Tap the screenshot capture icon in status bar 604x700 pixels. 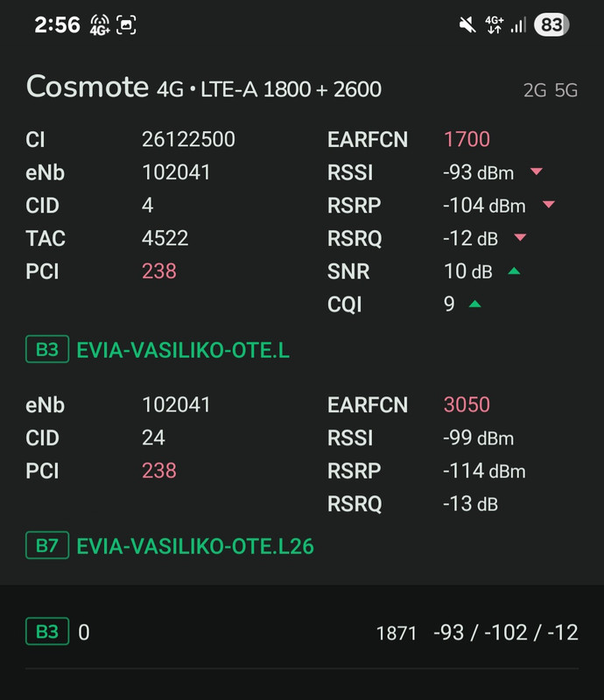click(126, 24)
